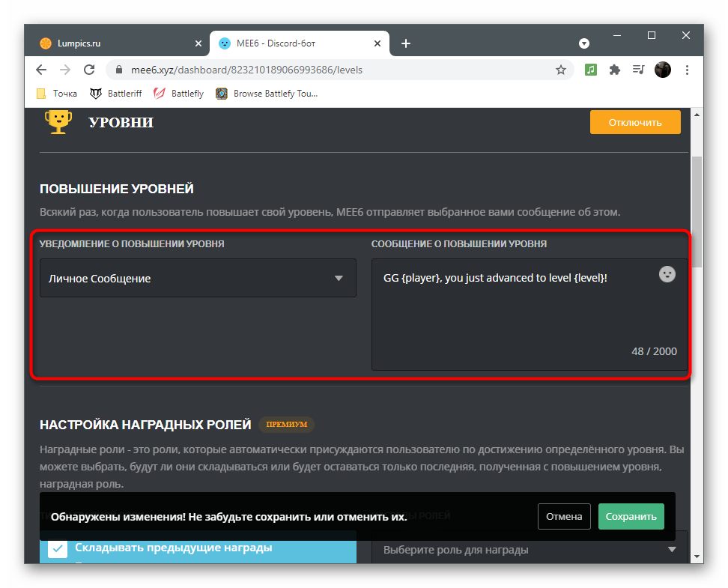Bookmark page with star icon
The width and height of the screenshot is (728, 588).
tap(561, 70)
